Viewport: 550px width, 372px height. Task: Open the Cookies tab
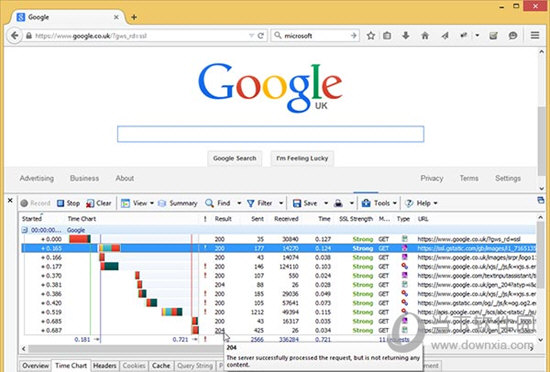(134, 366)
